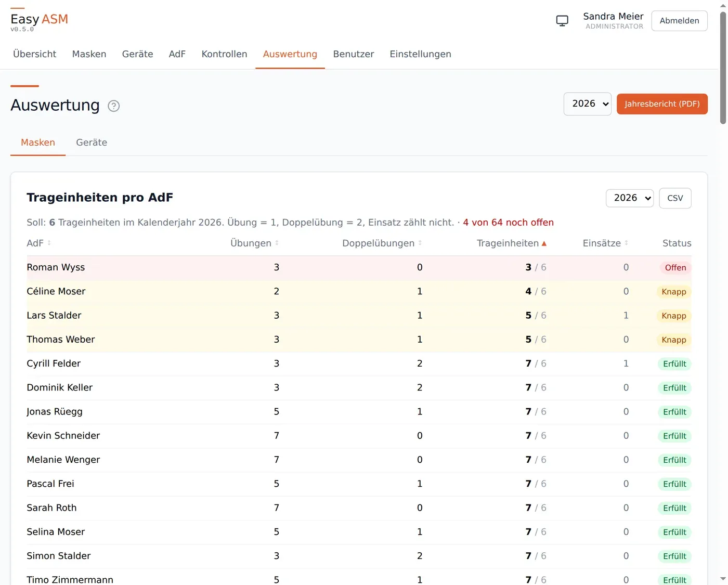
Task: Click '4 von 64 noch offen' text
Action: coord(508,223)
